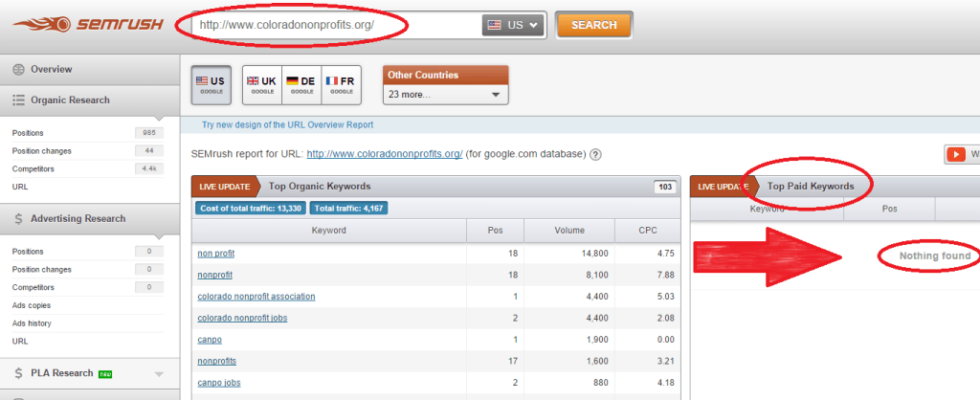Click the URL search input field
This screenshot has height=400, width=980.
pyautogui.click(x=338, y=25)
